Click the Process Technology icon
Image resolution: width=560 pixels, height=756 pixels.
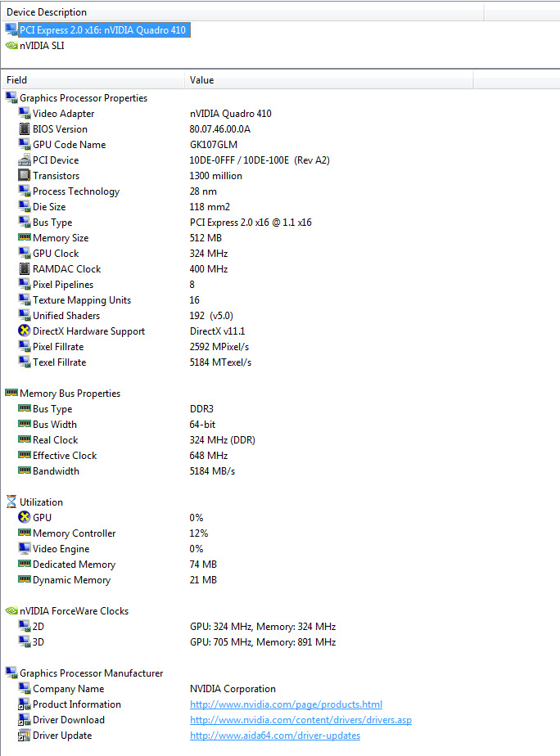click(x=24, y=191)
